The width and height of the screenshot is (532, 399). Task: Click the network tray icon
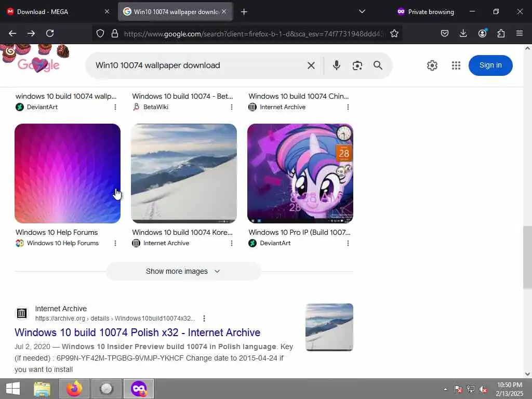click(x=471, y=389)
